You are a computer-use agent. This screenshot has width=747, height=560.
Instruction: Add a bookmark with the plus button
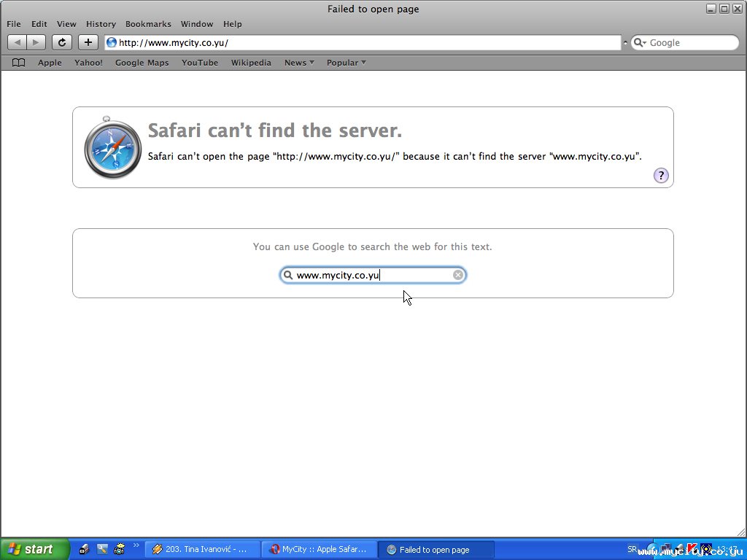click(x=88, y=42)
